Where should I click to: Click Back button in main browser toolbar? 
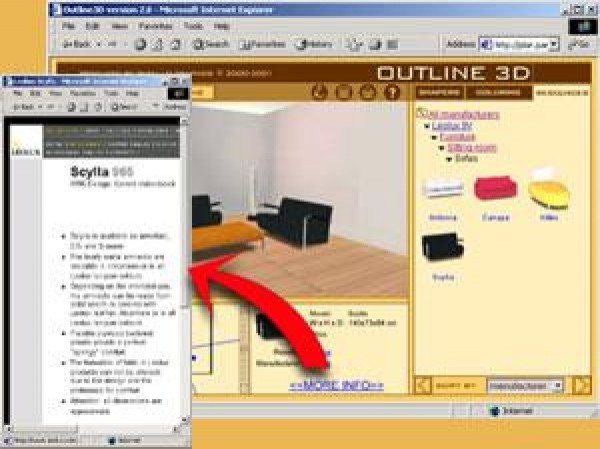point(78,44)
